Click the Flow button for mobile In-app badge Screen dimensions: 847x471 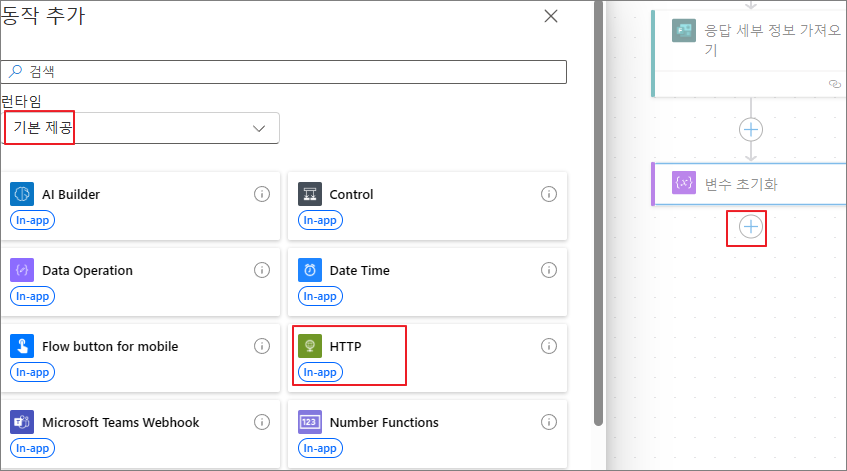(x=32, y=372)
